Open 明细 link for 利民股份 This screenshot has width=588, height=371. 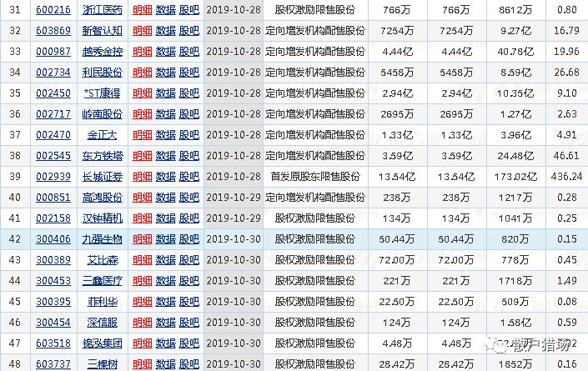pos(142,72)
